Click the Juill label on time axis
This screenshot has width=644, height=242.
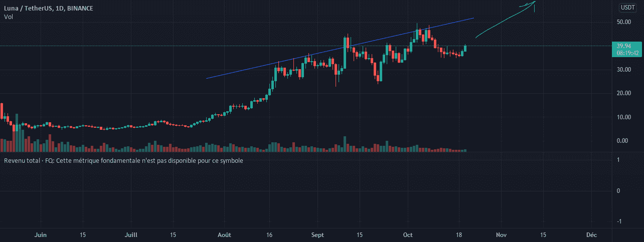coord(131,234)
